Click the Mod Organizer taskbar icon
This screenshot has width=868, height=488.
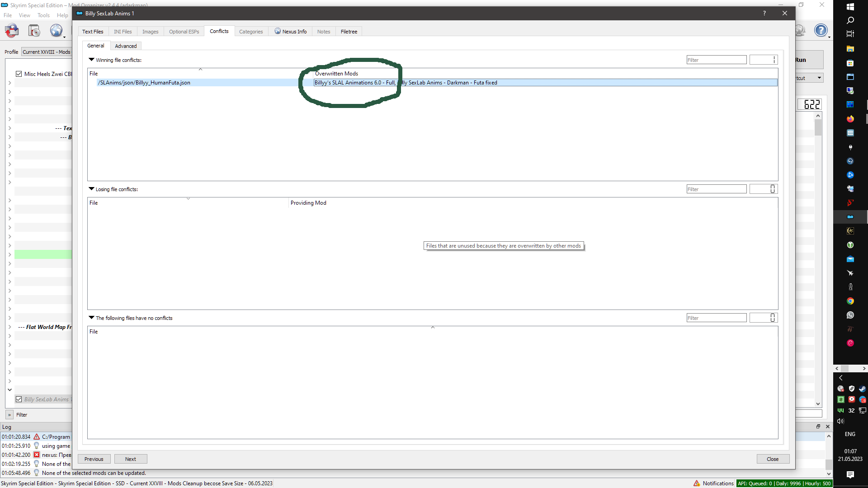(850, 217)
